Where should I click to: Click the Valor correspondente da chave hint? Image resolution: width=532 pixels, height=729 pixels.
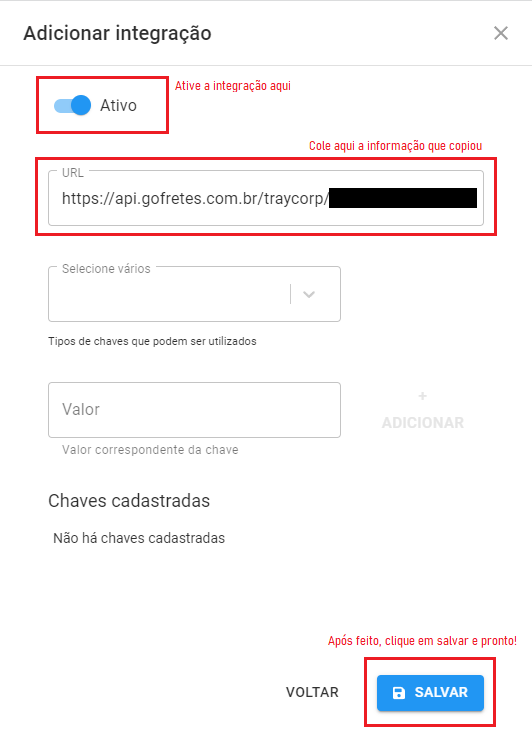click(x=150, y=450)
